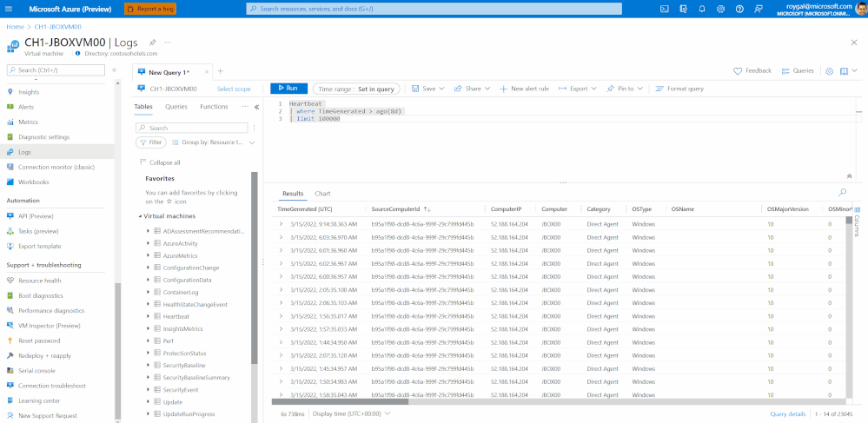The width and height of the screenshot is (868, 423).
Task: Open Diagnostic settings in left menu
Action: pyautogui.click(x=43, y=136)
